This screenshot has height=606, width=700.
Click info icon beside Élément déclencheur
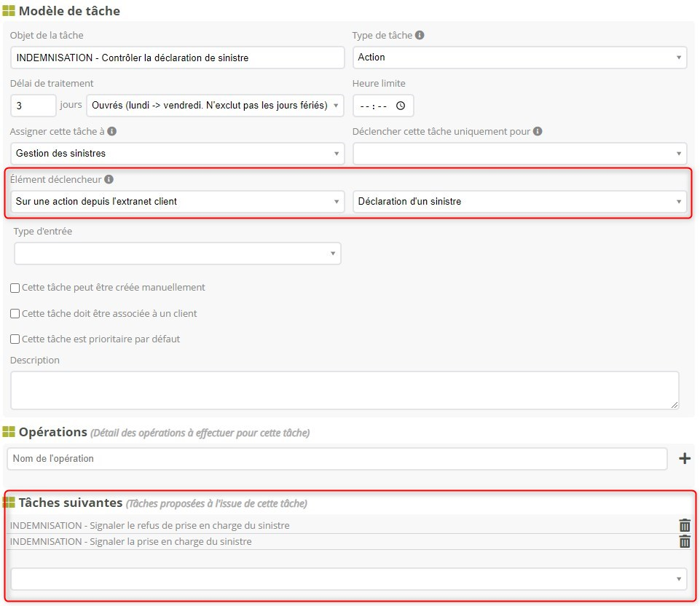click(109, 179)
